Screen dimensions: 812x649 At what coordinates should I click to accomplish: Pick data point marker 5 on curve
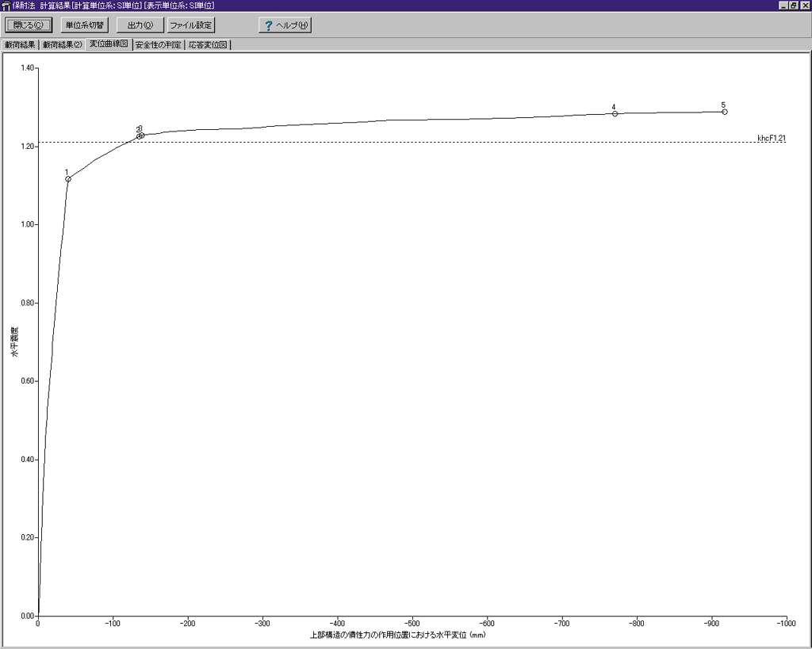click(725, 112)
